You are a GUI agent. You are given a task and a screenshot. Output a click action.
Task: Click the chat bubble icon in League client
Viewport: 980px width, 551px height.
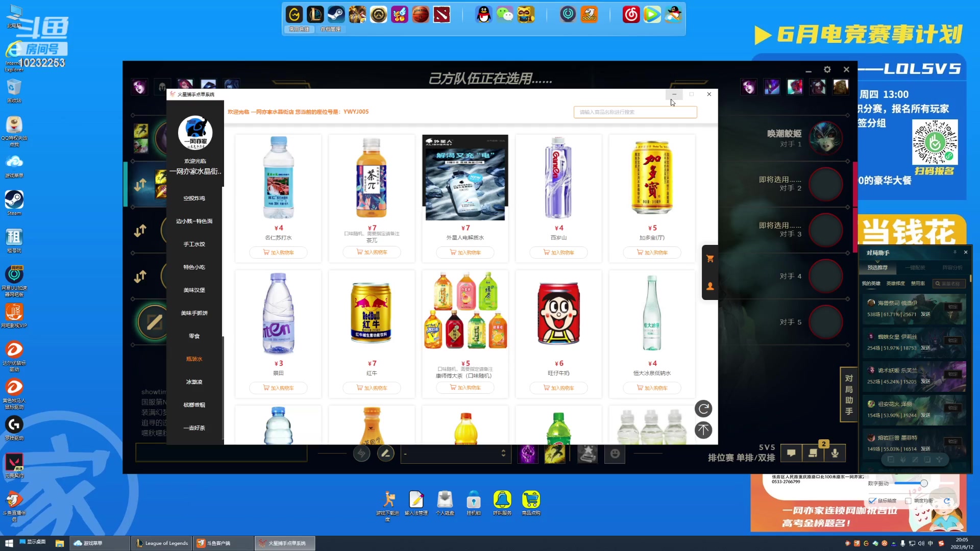click(x=791, y=453)
